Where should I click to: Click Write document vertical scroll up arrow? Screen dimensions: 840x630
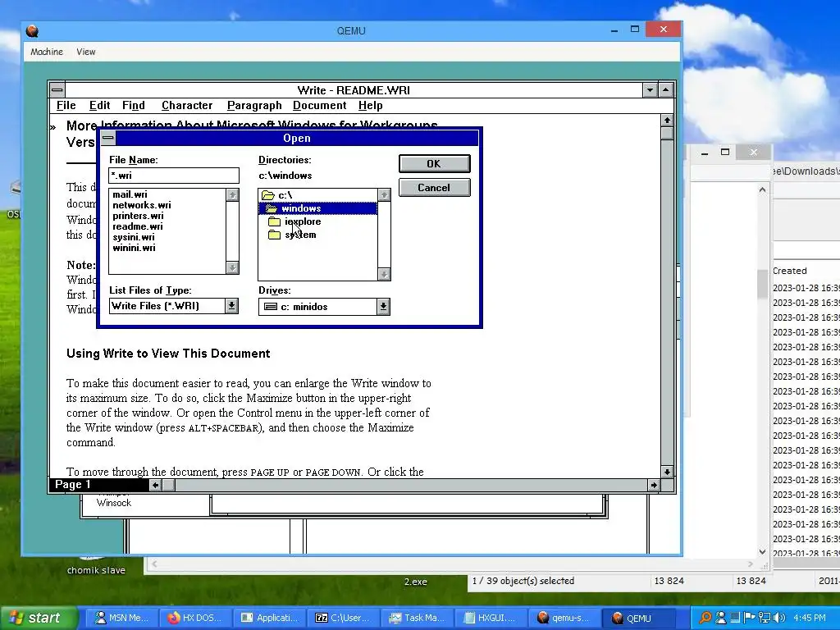(667, 120)
